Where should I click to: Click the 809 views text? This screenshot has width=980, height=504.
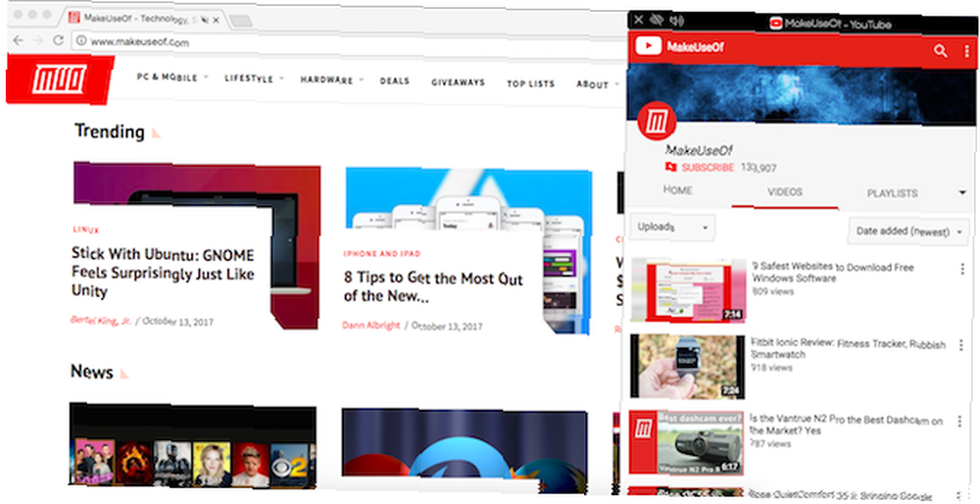pos(772,291)
